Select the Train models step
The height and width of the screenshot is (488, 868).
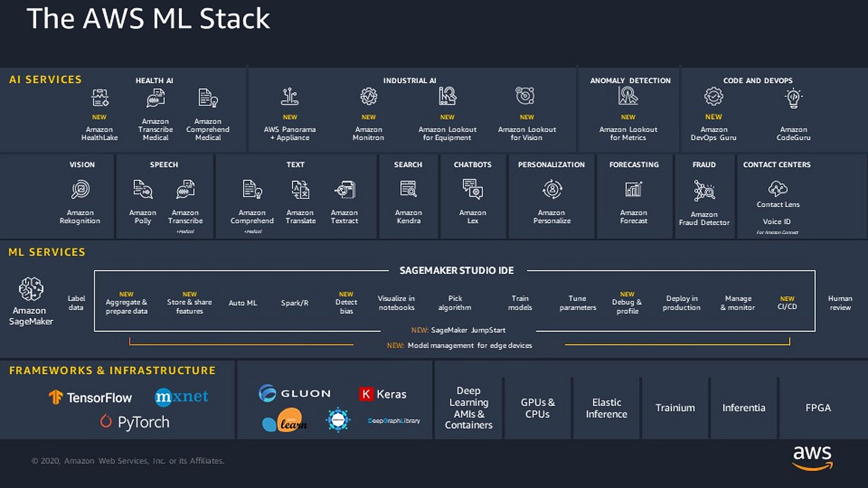[x=520, y=303]
